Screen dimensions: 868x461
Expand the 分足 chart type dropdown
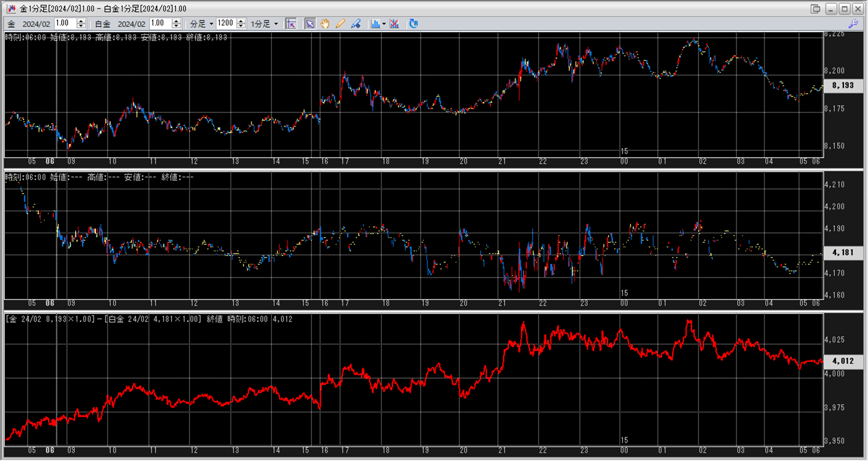click(211, 24)
